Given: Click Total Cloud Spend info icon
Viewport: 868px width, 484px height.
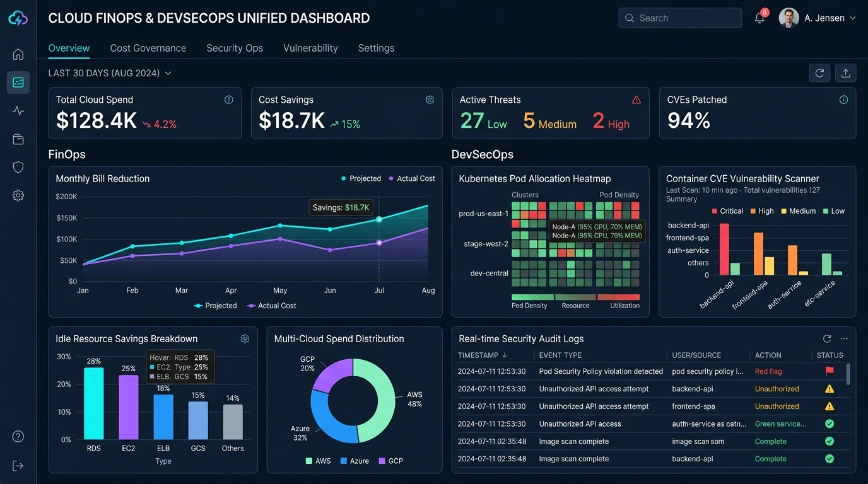Looking at the screenshot, I should [x=229, y=100].
